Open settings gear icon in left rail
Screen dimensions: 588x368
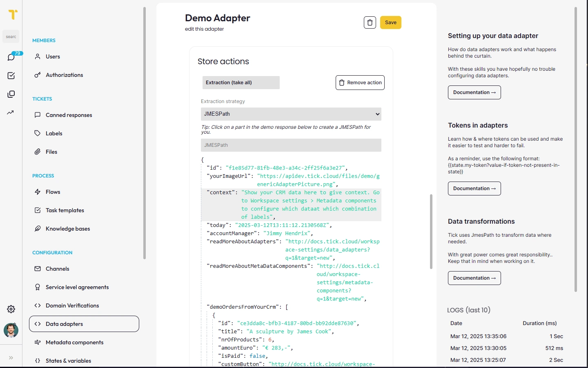tap(11, 309)
